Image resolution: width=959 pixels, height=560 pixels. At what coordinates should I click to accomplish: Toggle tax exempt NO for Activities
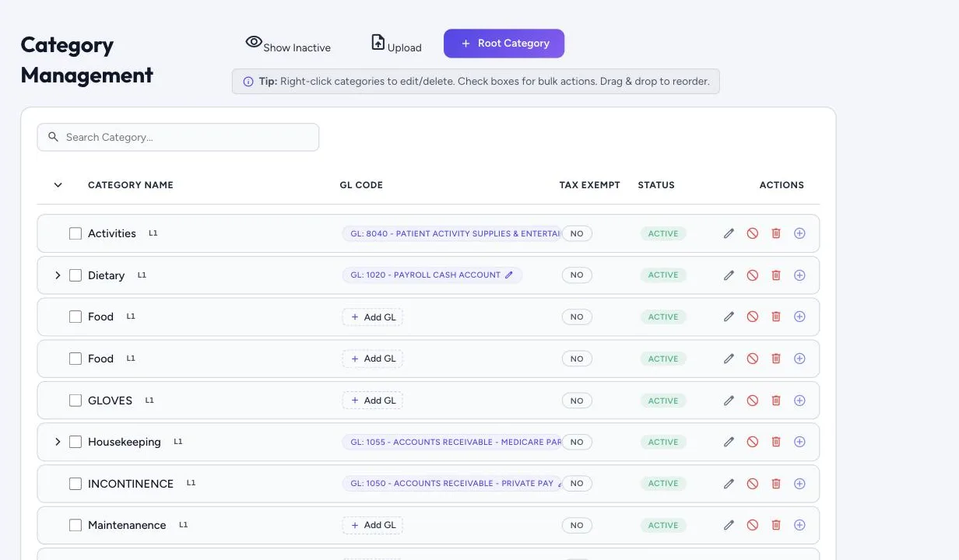click(577, 233)
